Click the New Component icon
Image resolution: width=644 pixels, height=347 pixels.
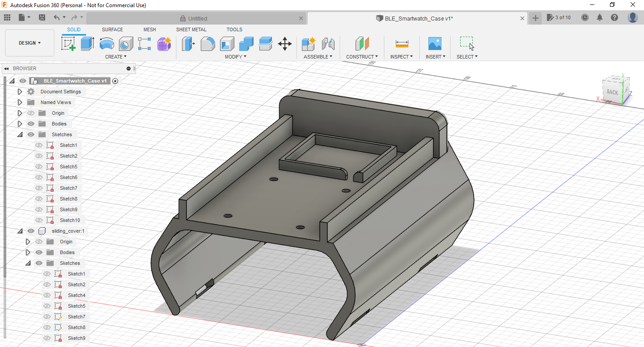coord(309,44)
